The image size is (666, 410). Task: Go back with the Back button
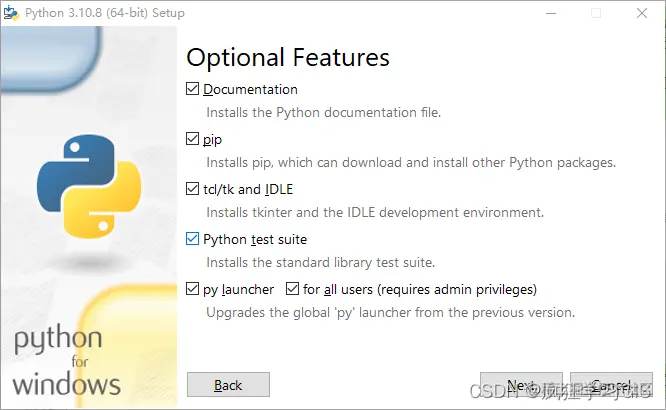(228, 385)
